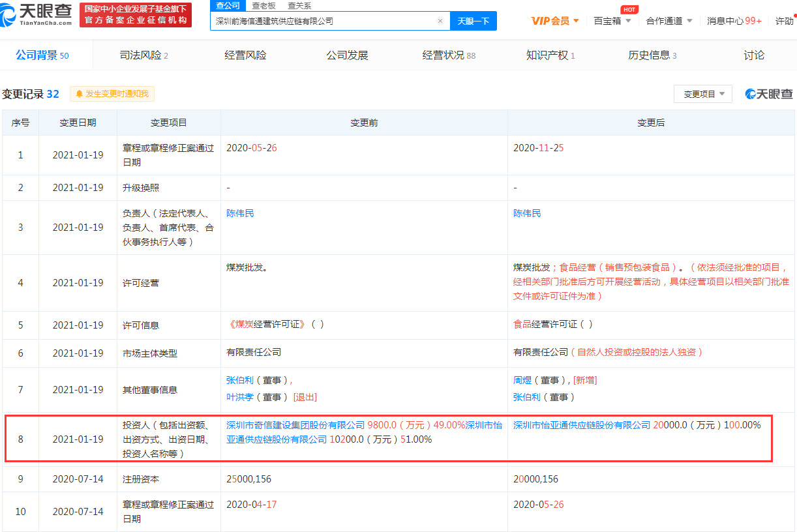Click the 变更记录 32 heading

(x=31, y=94)
